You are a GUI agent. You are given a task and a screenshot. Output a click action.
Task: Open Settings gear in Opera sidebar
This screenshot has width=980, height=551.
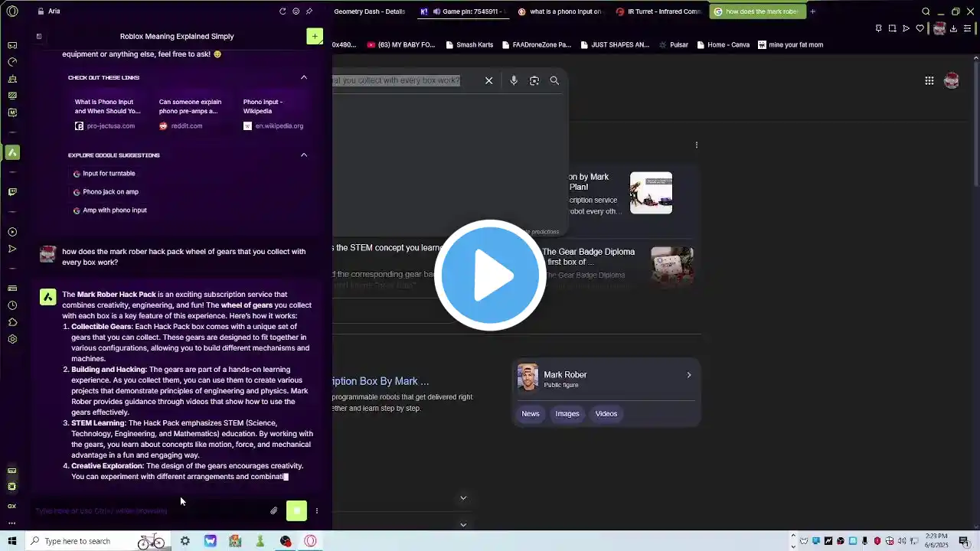12,339
